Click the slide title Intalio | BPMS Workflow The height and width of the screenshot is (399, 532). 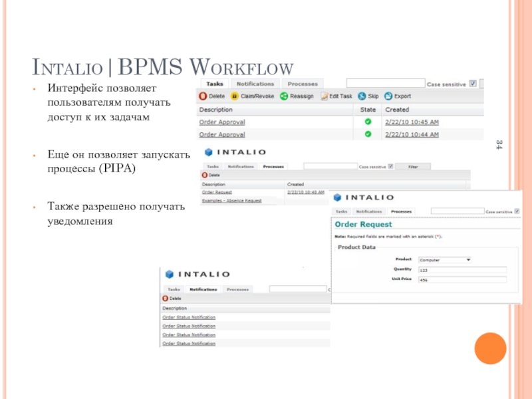[162, 67]
